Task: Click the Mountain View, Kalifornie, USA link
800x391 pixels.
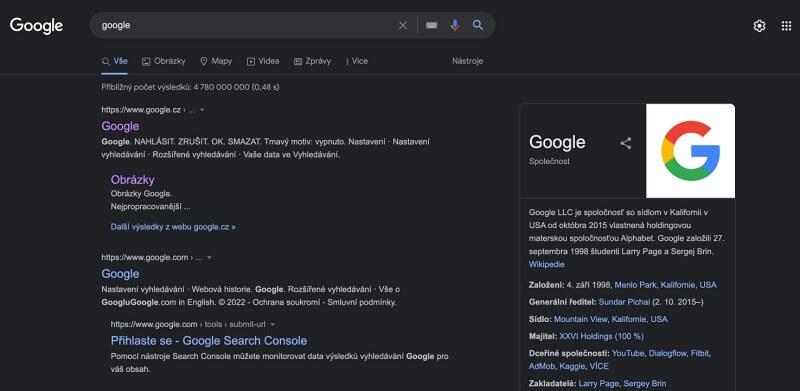Action: (x=611, y=319)
